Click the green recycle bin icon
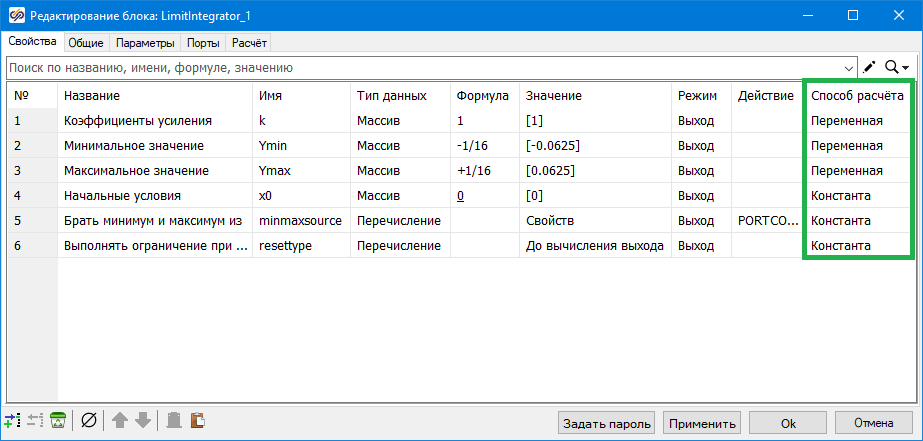 59,421
